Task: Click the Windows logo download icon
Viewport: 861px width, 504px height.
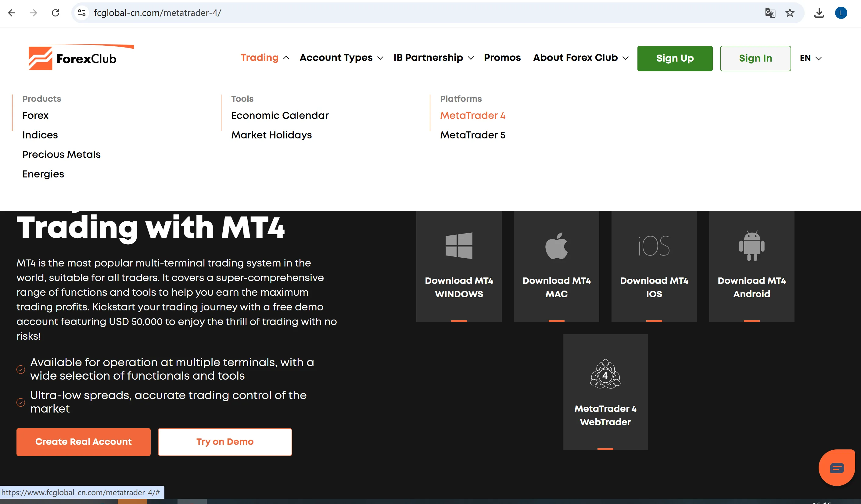Action: [x=459, y=246]
